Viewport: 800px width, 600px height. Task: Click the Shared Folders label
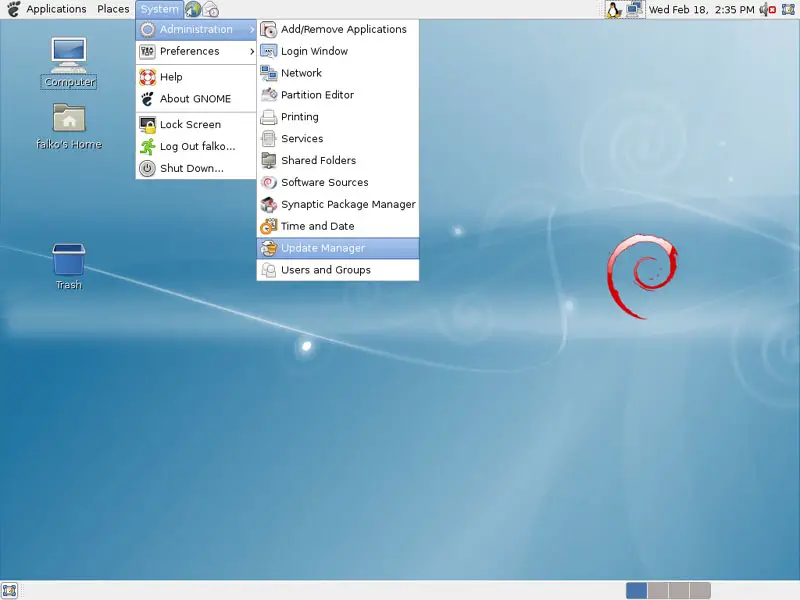click(x=318, y=161)
